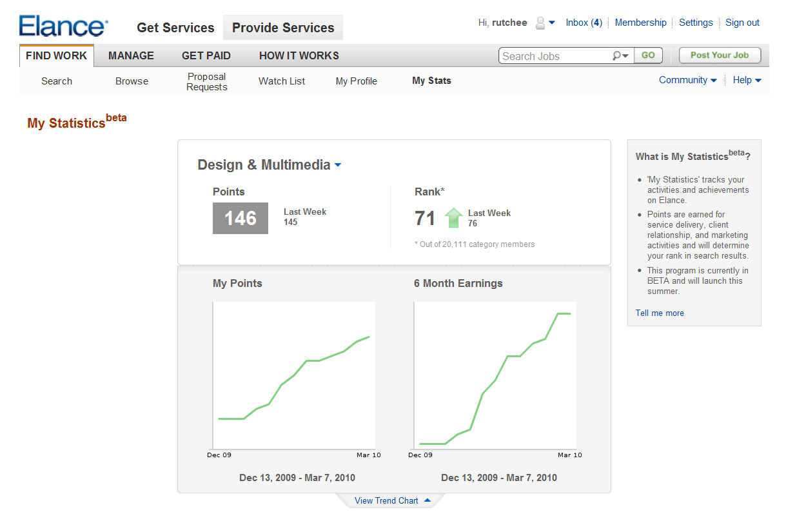Image resolution: width=786 pixels, height=532 pixels.
Task: Open the MANAGE tab
Action: pyautogui.click(x=131, y=55)
